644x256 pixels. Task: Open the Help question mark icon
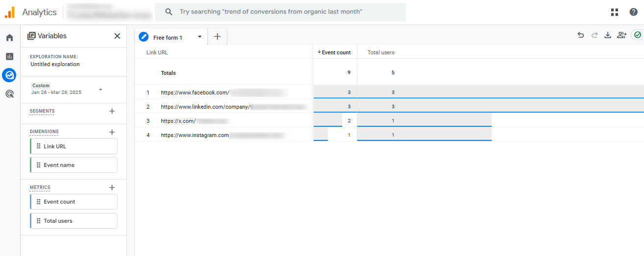point(633,12)
